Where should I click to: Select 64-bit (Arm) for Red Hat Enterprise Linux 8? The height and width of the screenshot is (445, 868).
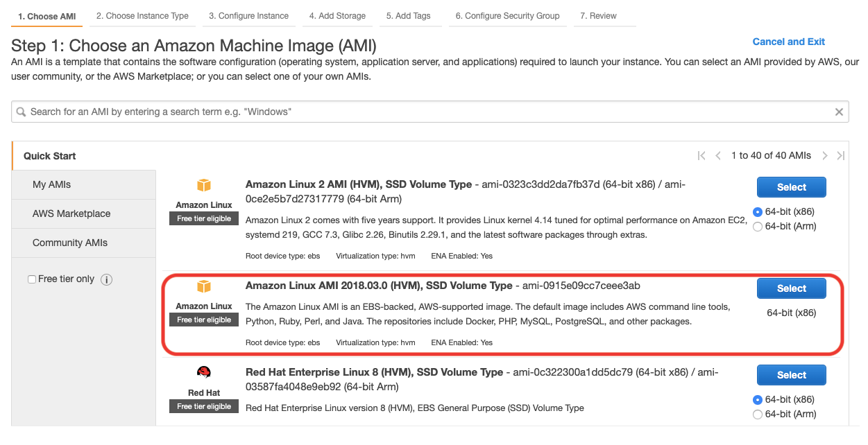coord(758,414)
